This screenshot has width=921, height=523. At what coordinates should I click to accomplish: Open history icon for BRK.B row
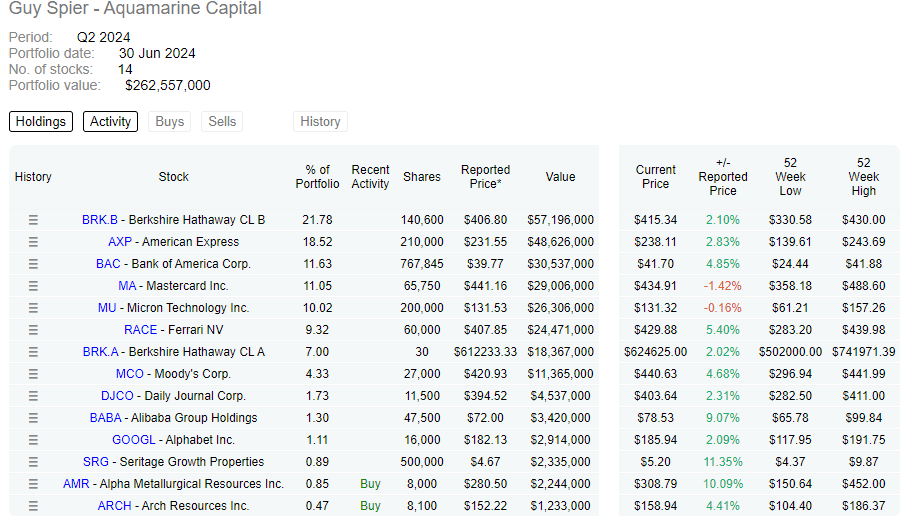point(33,220)
